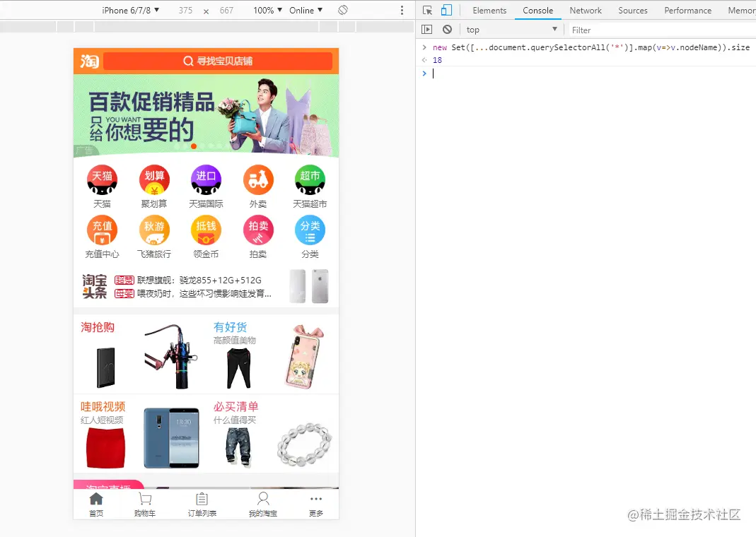The image size is (756, 537).
Task: Switch to the Network tab
Action: [586, 10]
